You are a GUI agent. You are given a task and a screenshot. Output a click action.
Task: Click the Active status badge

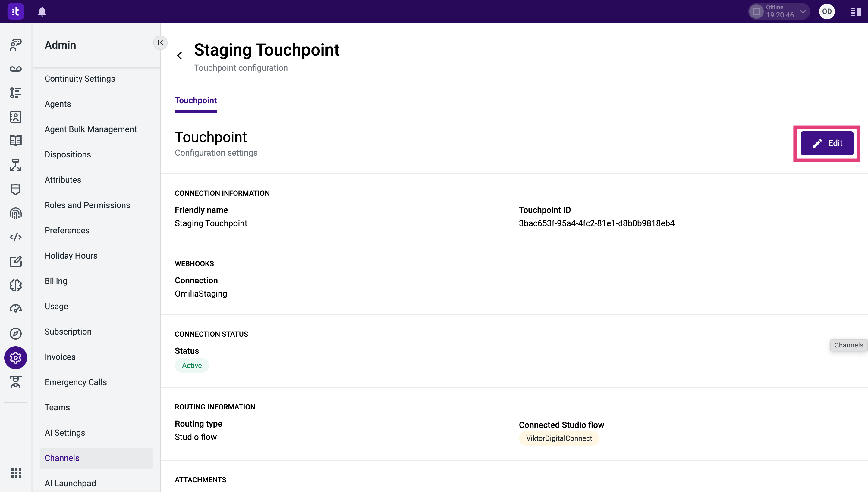(x=191, y=365)
